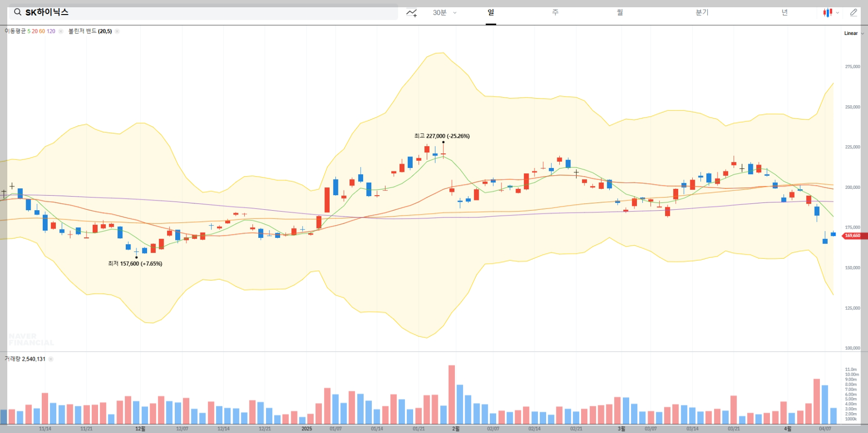Click the 100,000 price axis label
This screenshot has width=868, height=433.
852,348
